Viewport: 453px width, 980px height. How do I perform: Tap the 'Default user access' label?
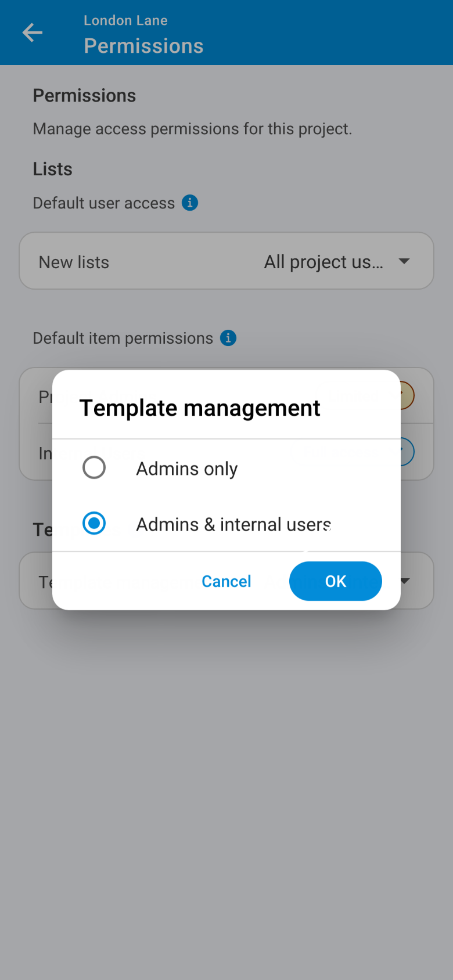click(104, 203)
